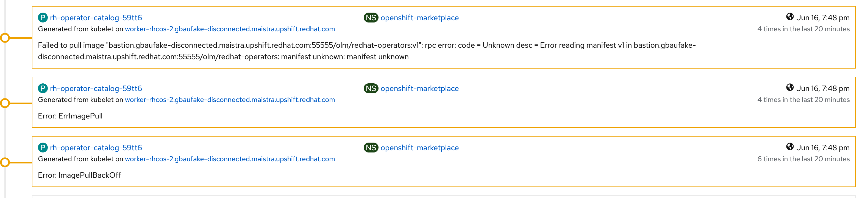Go to openshift-marketplace from the ImagePullBackOff event
Image resolution: width=868 pixels, height=198 pixels.
click(419, 148)
